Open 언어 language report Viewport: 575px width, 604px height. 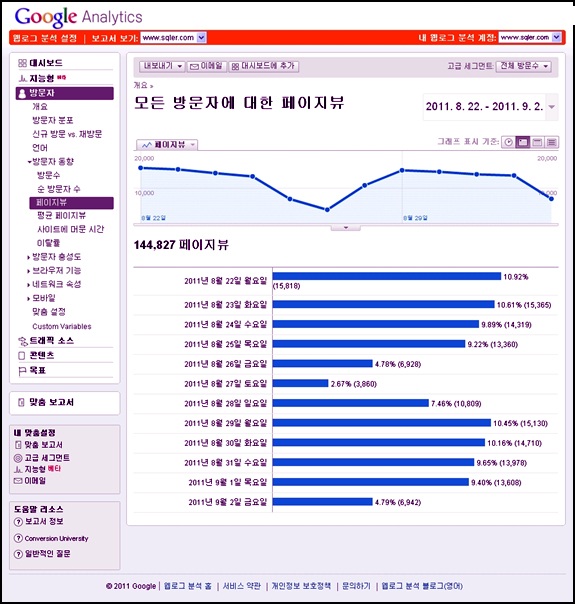(x=40, y=148)
